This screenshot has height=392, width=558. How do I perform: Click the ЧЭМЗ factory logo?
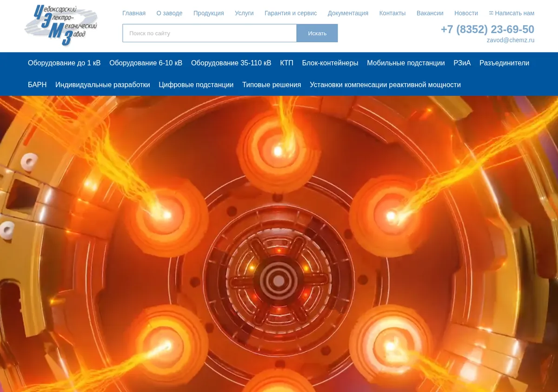coord(61,26)
